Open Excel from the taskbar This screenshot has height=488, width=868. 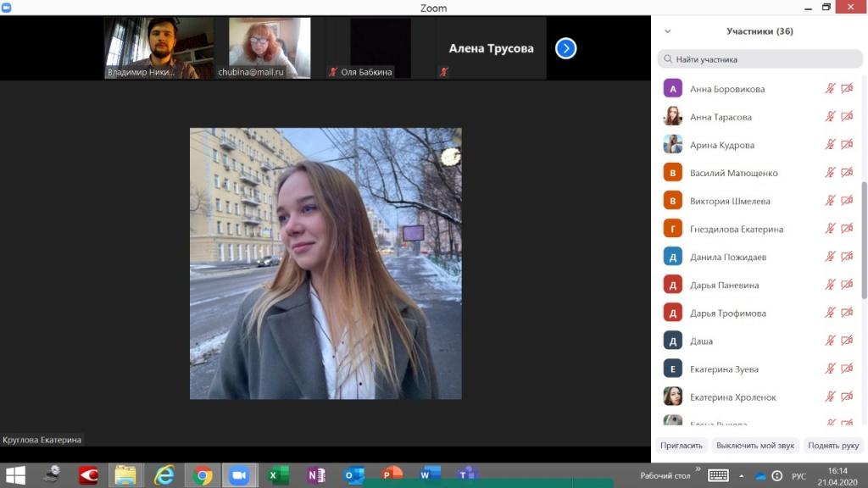278,475
